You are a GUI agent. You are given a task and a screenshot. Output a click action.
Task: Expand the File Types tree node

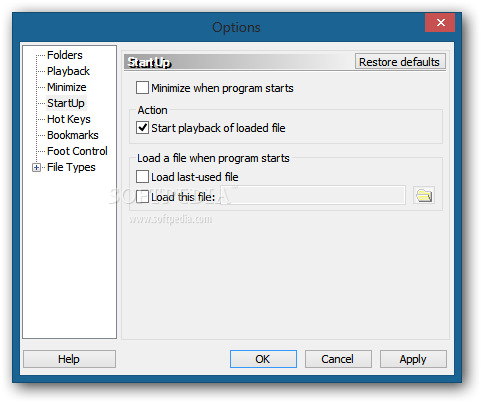(x=36, y=167)
